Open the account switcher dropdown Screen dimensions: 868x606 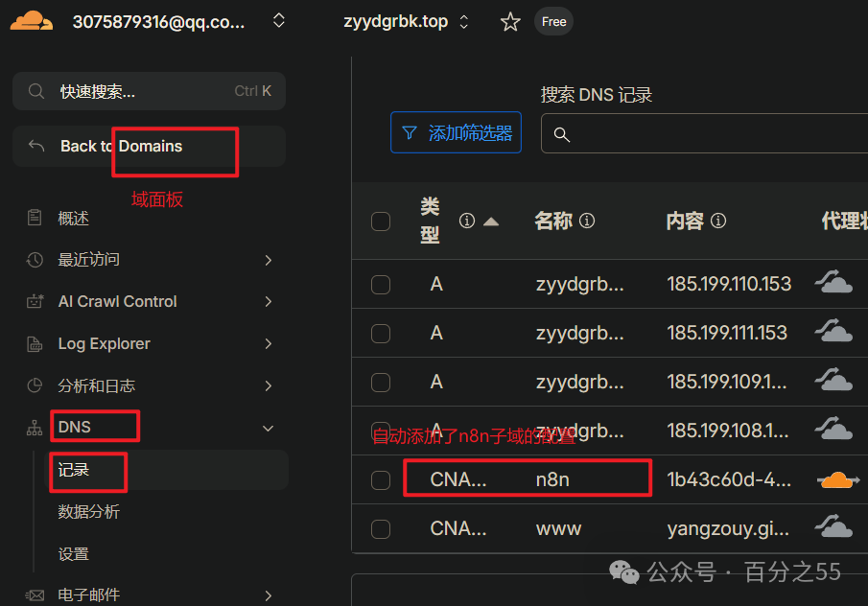click(x=278, y=21)
